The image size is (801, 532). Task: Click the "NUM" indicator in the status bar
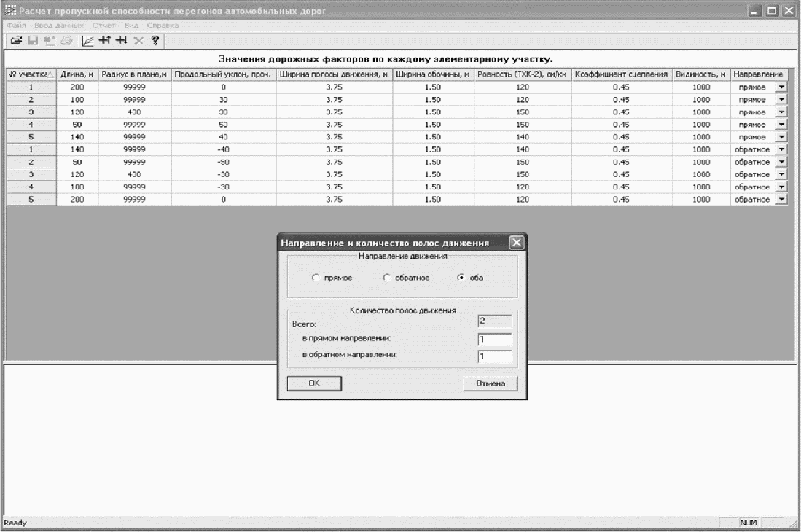pos(749,523)
